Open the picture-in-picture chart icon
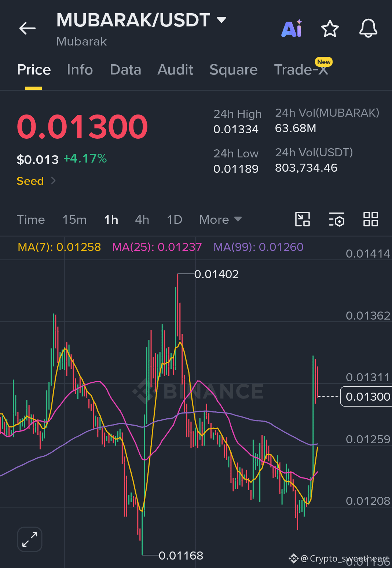The height and width of the screenshot is (568, 392). [x=303, y=219]
